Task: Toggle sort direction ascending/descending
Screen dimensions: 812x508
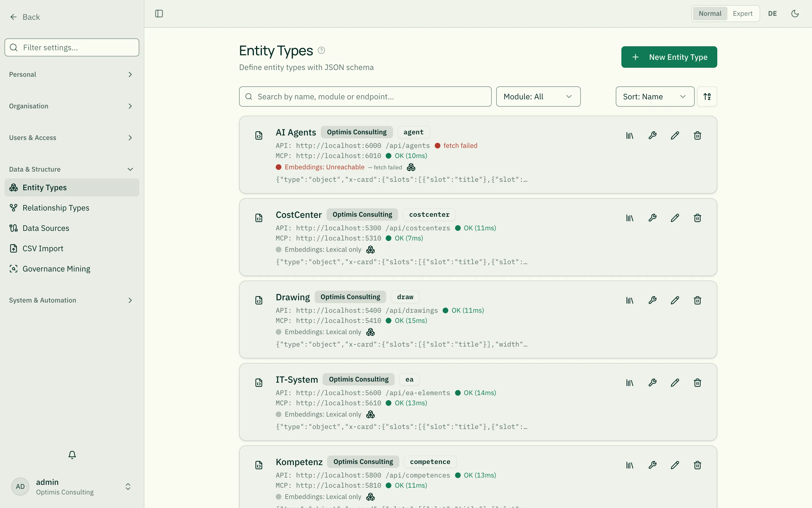Action: point(707,97)
